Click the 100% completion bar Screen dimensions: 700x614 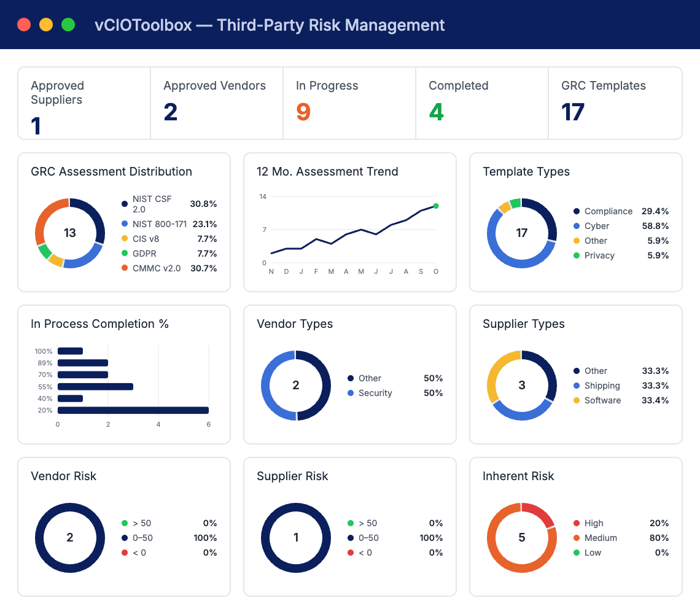point(70,351)
